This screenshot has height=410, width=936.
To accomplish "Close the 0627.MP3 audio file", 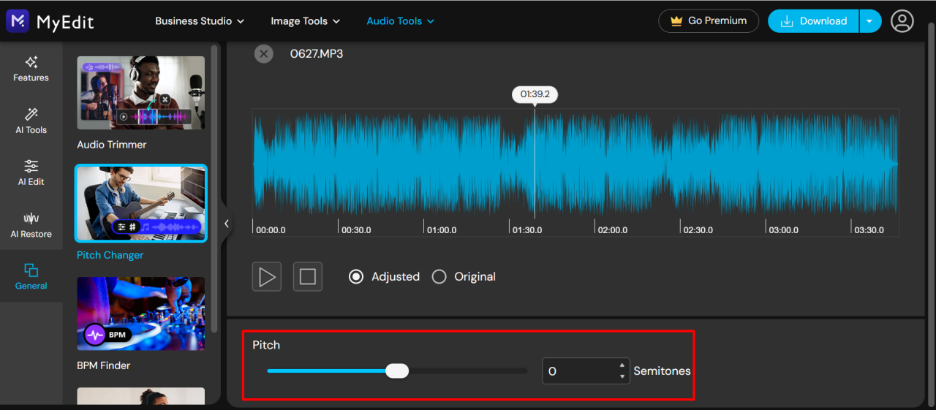I will [x=263, y=54].
